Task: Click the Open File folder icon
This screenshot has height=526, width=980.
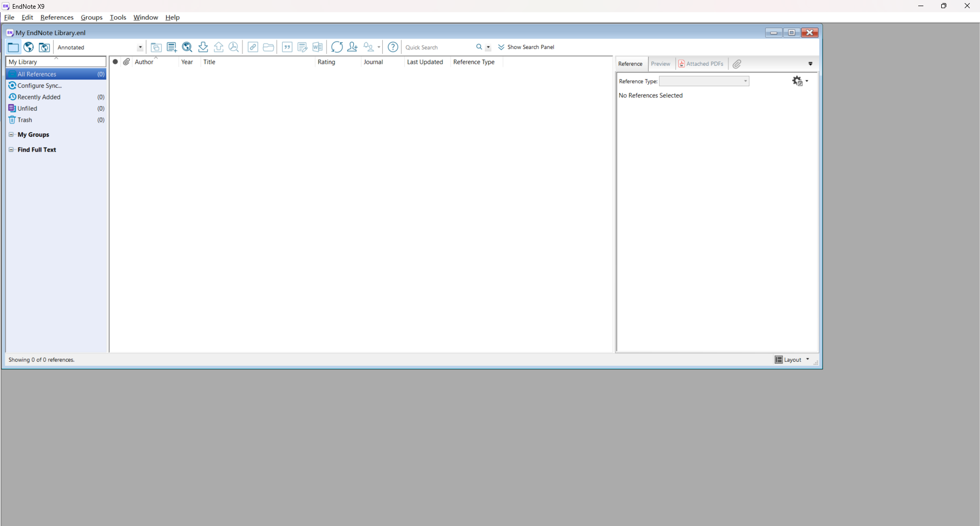Action: click(x=268, y=47)
